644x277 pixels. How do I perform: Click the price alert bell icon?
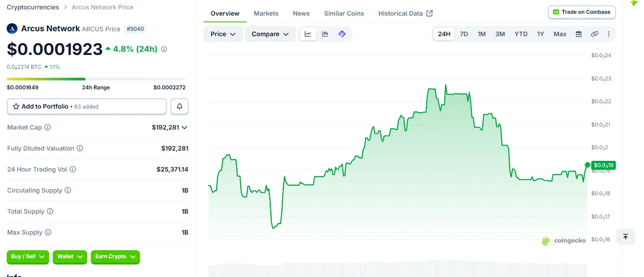tap(179, 106)
